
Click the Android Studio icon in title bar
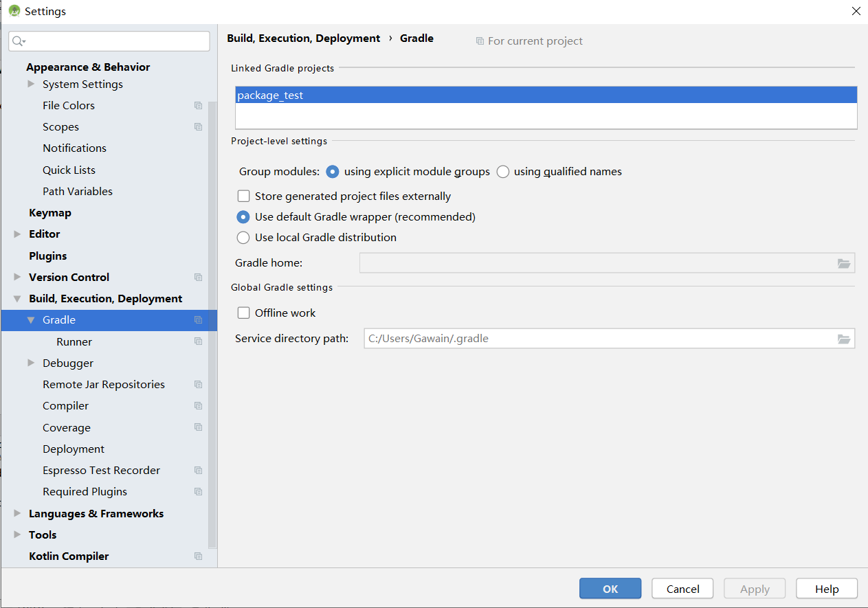click(x=14, y=11)
